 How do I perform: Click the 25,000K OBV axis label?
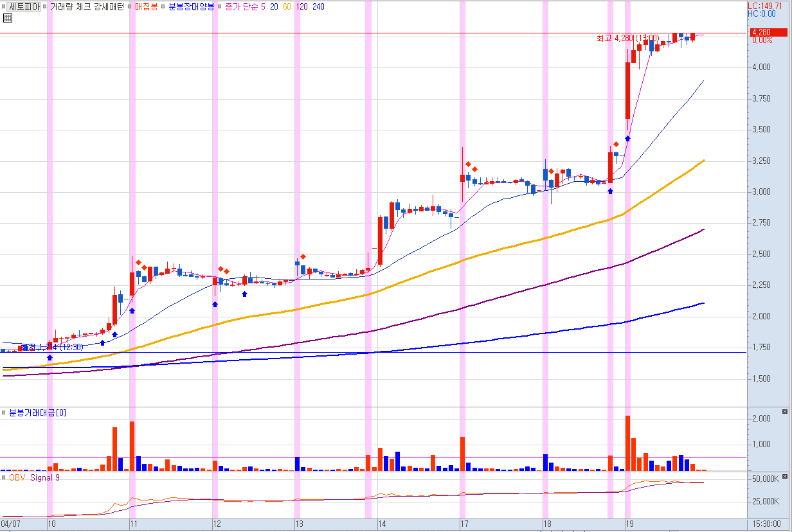tap(765, 502)
